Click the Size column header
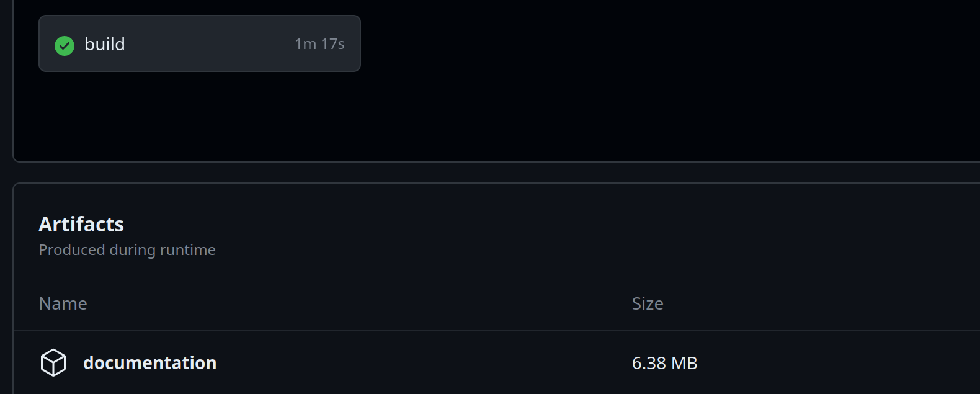The image size is (980, 394). 648,303
